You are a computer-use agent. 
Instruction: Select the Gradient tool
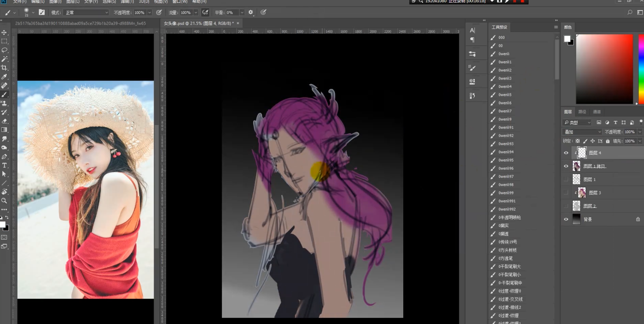pos(4,130)
